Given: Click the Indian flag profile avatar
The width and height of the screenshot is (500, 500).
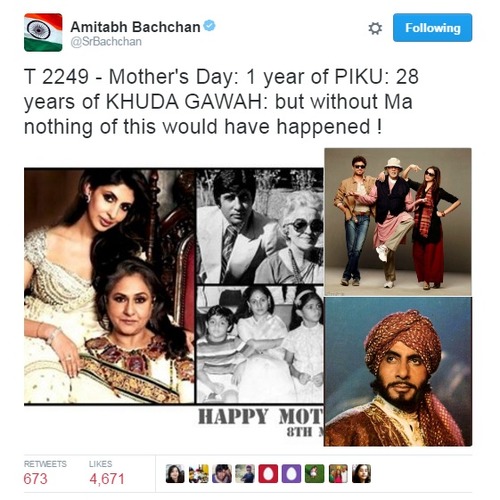Looking at the screenshot, I should (43, 32).
